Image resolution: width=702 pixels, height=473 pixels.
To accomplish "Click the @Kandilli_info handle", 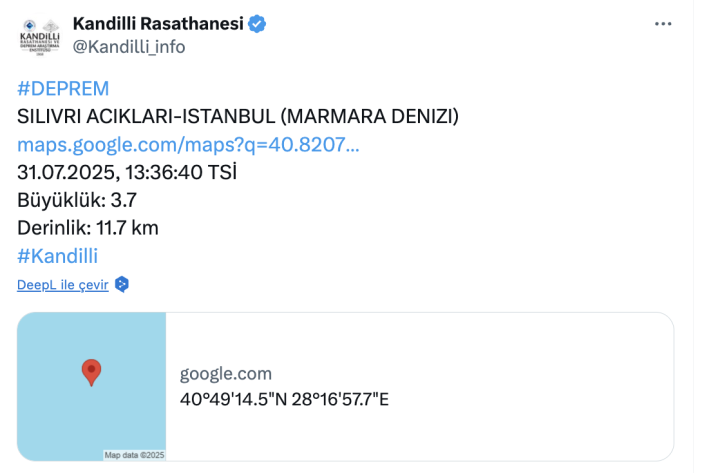I will pos(128,47).
